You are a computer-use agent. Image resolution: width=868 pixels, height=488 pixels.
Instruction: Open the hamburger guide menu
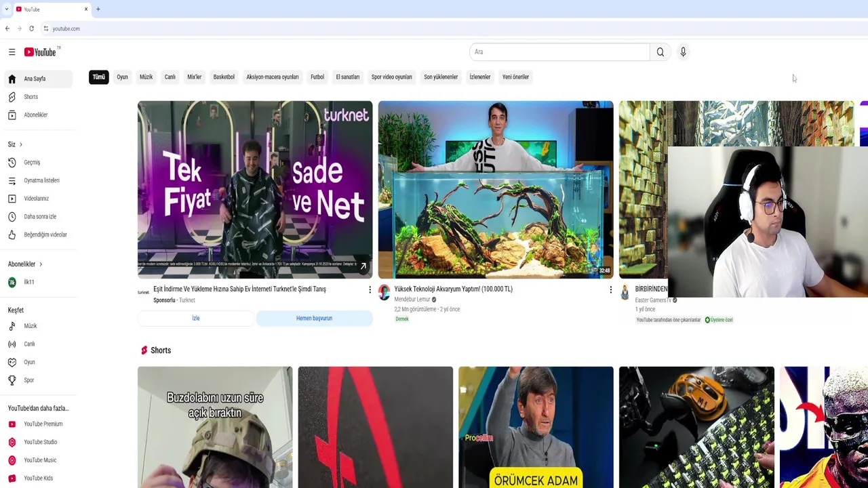12,52
